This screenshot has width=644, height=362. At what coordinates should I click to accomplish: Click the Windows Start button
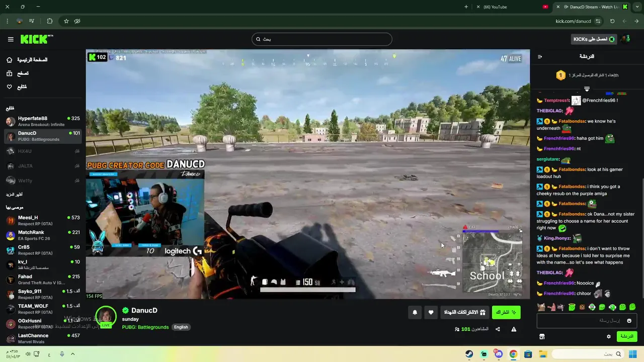[634, 354]
